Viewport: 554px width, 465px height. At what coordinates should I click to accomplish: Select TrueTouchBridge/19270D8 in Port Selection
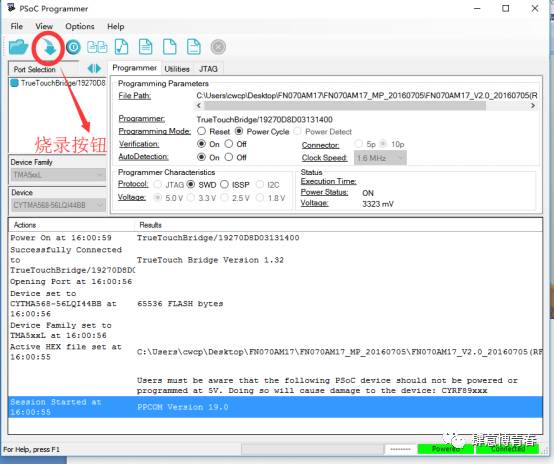(x=58, y=83)
